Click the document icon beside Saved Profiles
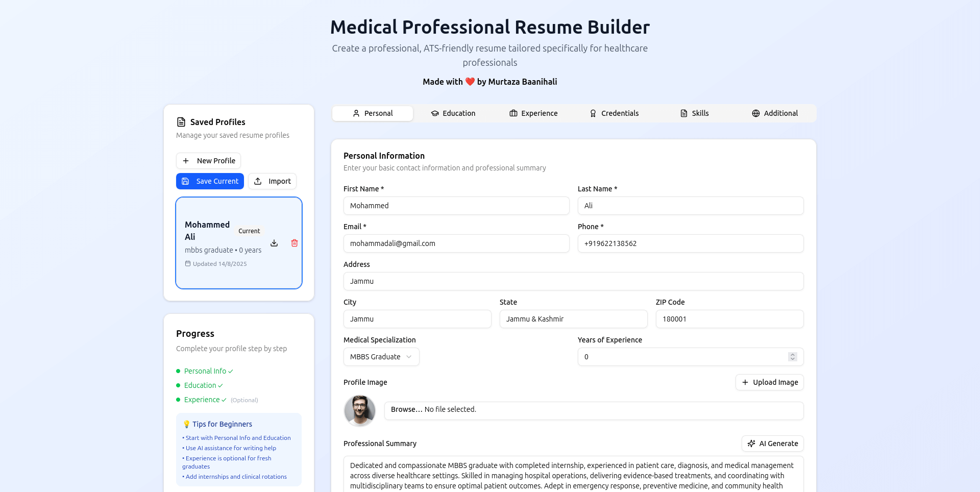Image resolution: width=980 pixels, height=492 pixels. click(181, 121)
